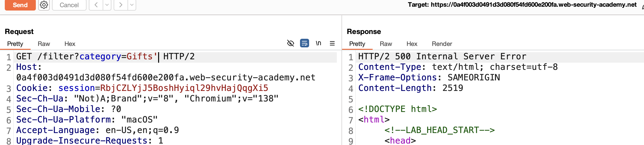Click the category parameter value Gifts'

[x=142, y=57]
